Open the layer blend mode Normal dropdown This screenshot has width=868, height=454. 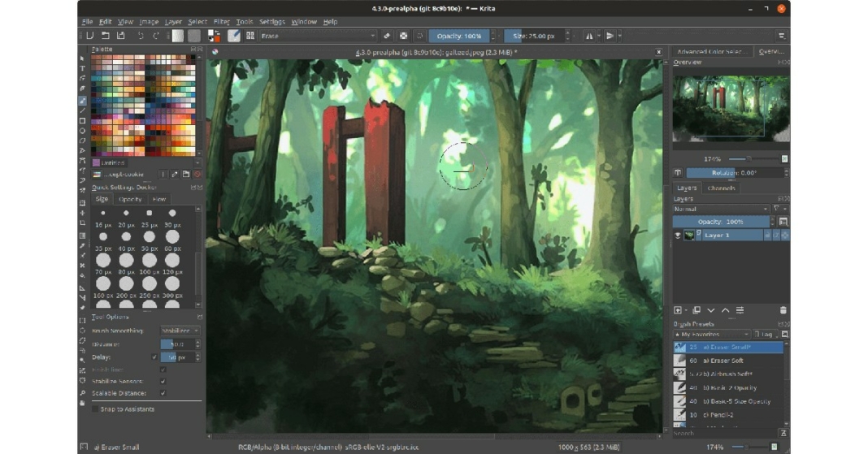click(x=721, y=209)
